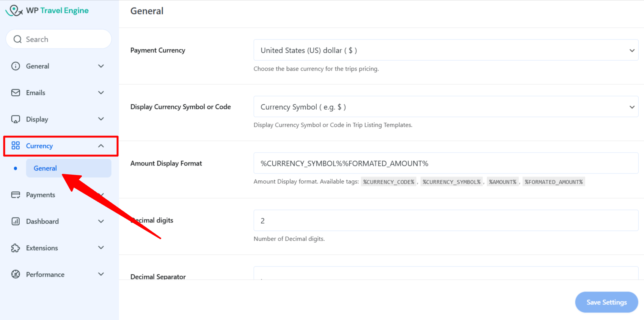This screenshot has height=320, width=644.
Task: Select the Currency grid icon
Action: click(15, 145)
